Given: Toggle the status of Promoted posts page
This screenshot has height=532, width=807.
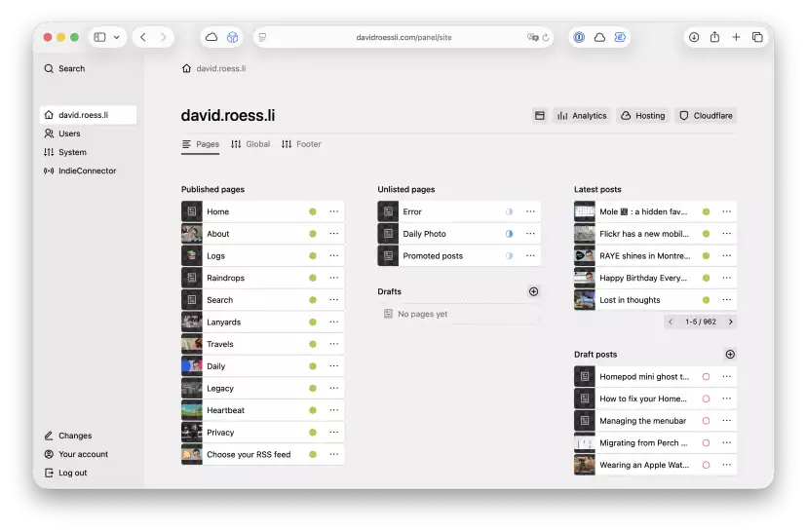Looking at the screenshot, I should 509,255.
